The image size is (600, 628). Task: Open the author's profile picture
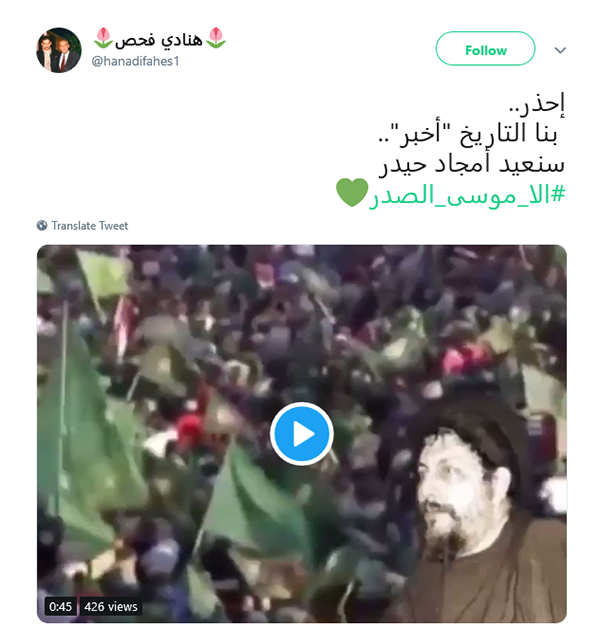click(x=59, y=50)
